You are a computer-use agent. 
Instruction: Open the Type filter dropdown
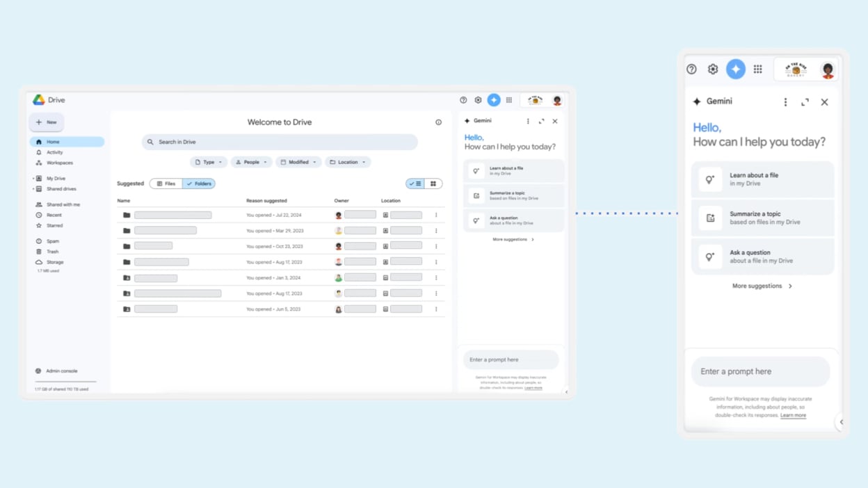[x=208, y=162]
